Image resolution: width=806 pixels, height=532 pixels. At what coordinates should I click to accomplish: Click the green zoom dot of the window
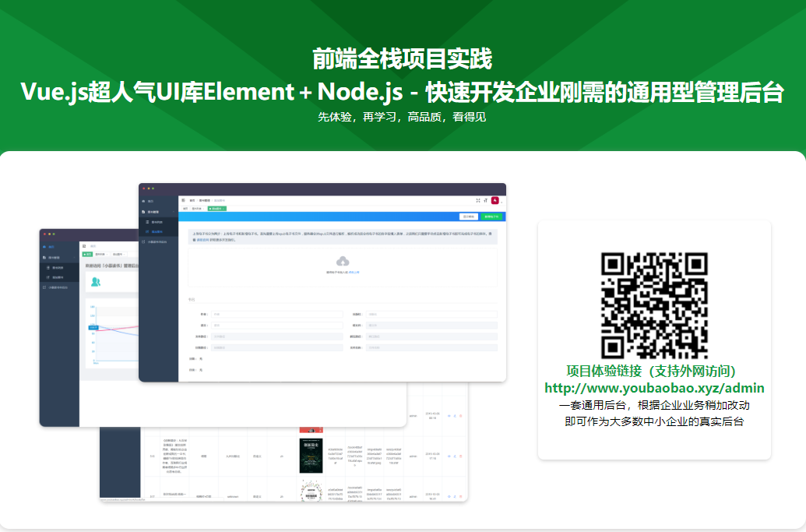coord(153,187)
